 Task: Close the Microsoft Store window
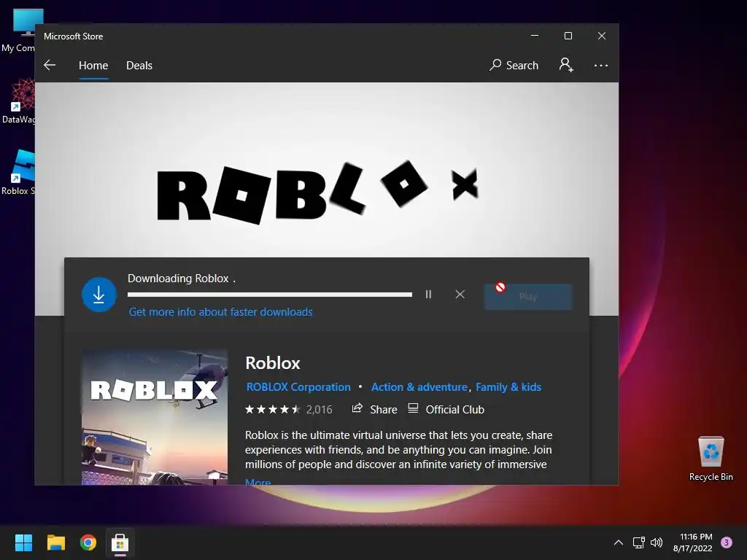click(x=602, y=36)
